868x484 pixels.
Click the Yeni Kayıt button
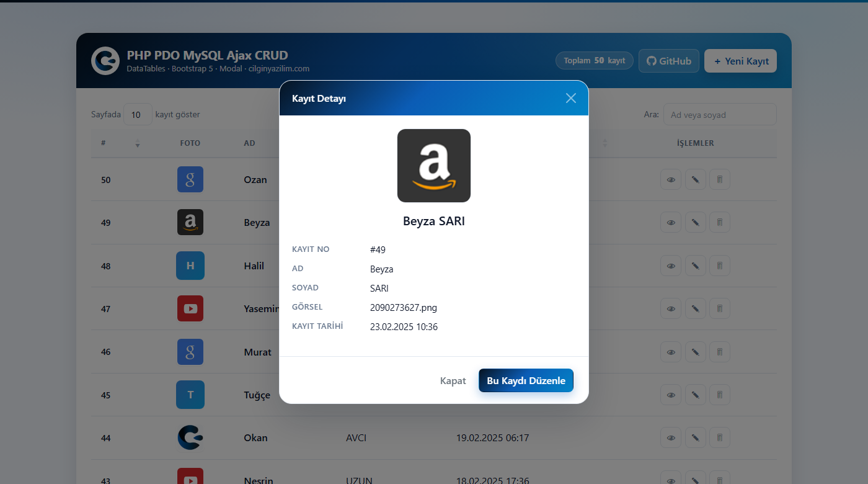[x=740, y=61]
